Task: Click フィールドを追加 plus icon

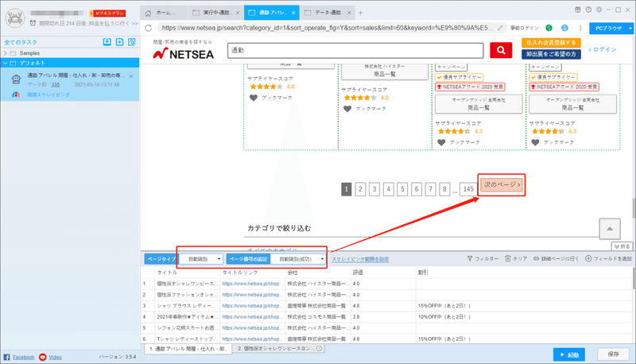Action: pyautogui.click(x=588, y=258)
